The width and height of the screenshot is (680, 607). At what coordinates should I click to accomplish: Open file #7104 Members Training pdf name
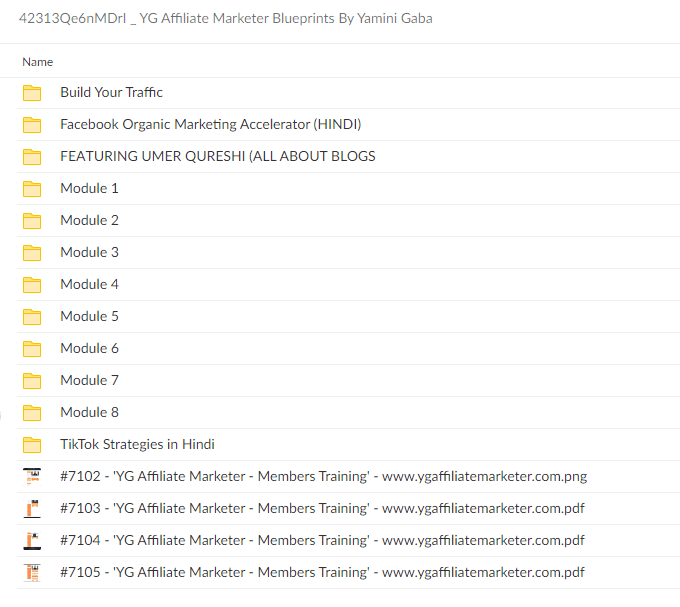322,540
